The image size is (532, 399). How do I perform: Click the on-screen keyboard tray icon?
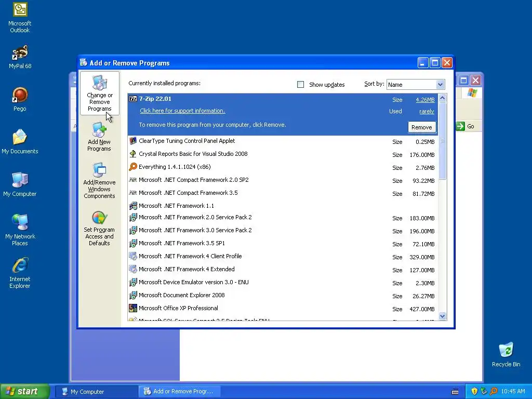click(x=455, y=392)
